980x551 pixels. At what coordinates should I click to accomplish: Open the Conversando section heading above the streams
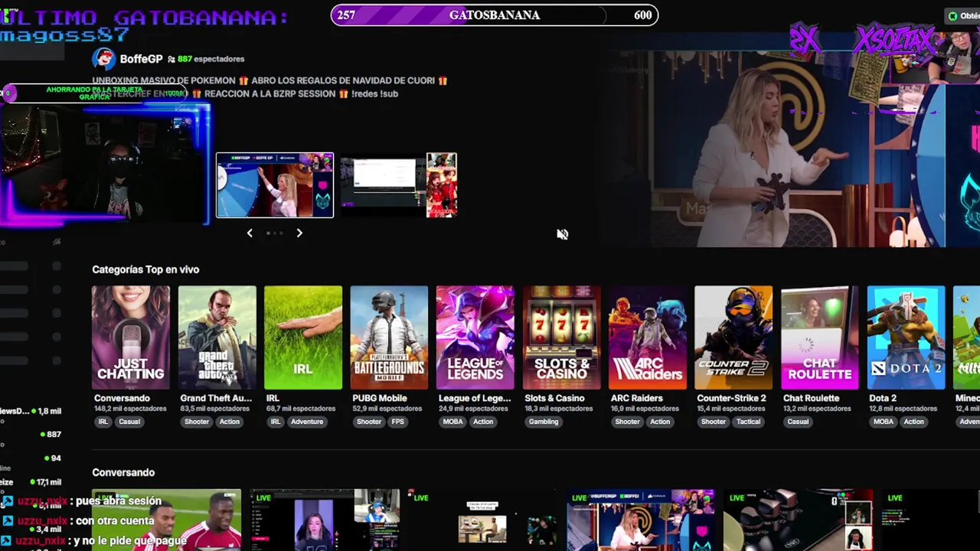tap(123, 473)
